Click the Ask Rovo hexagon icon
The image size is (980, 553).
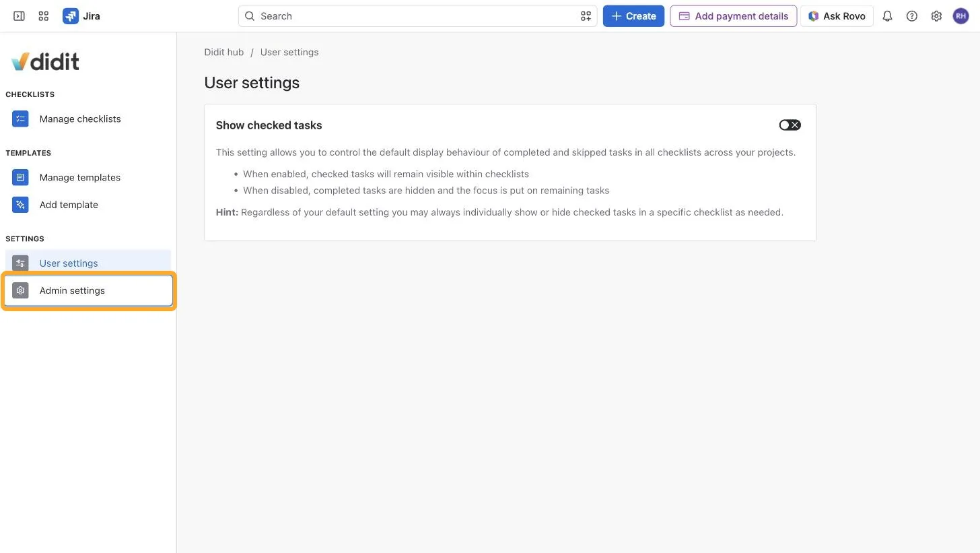[x=813, y=16]
